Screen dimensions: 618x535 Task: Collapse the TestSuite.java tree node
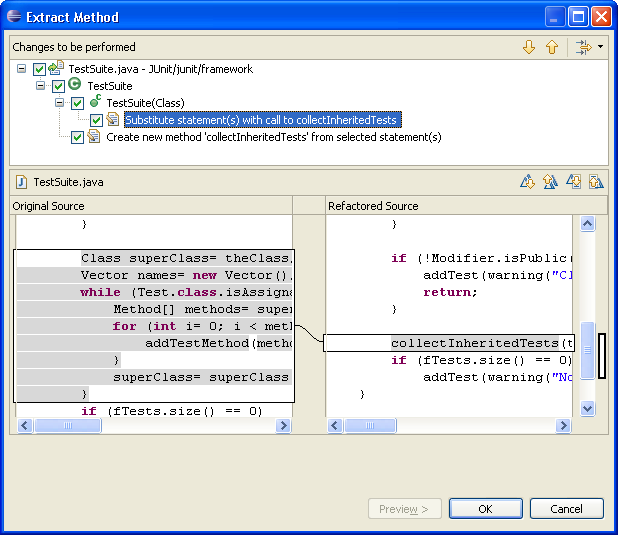point(23,69)
